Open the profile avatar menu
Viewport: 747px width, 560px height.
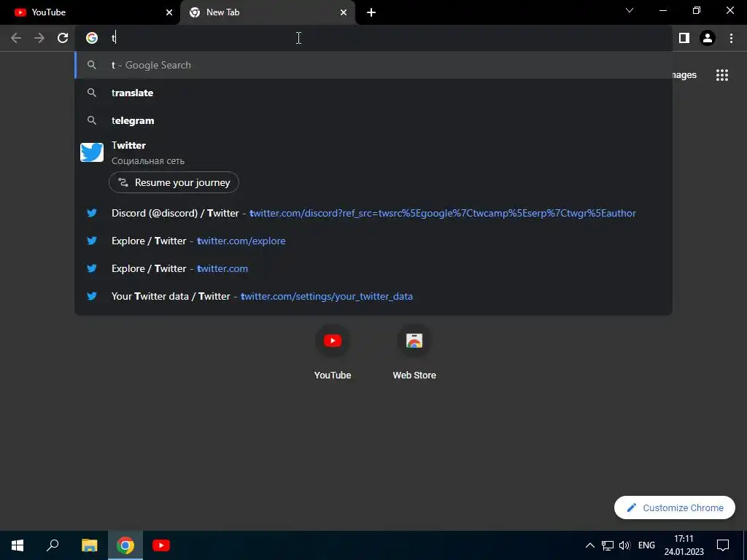tap(708, 38)
